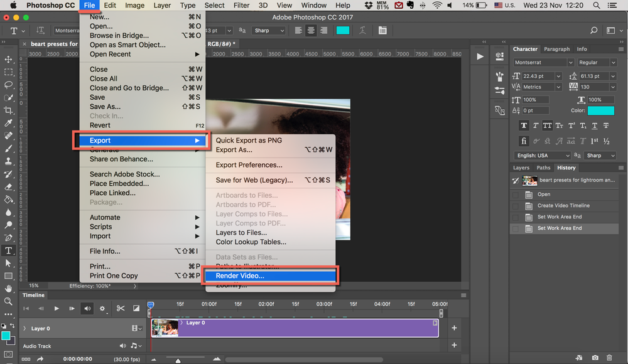Viewport: 628px width, 364px height.
Task: Select the Rectangular Marquee tool
Action: (8, 72)
